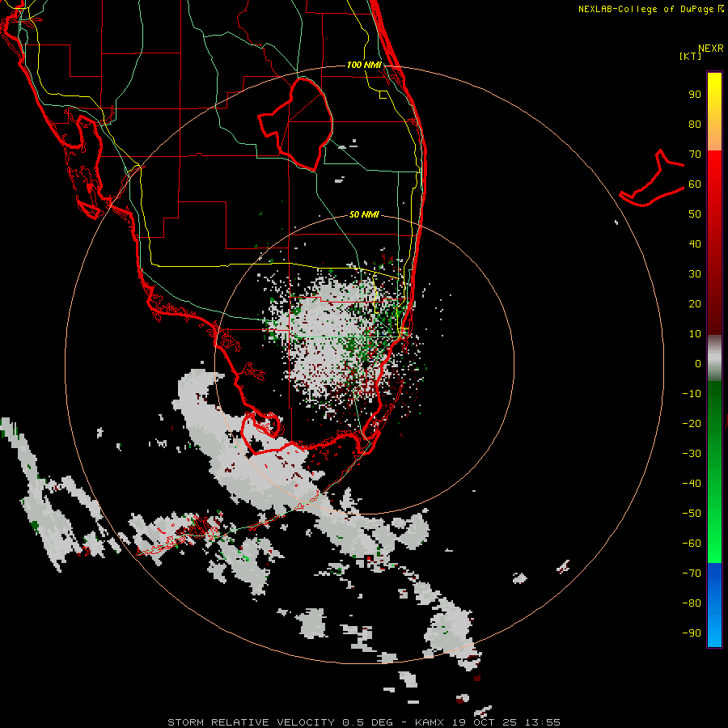Click the -70 value on velocity scale
Viewport: 728px width, 728px height.
point(692,574)
